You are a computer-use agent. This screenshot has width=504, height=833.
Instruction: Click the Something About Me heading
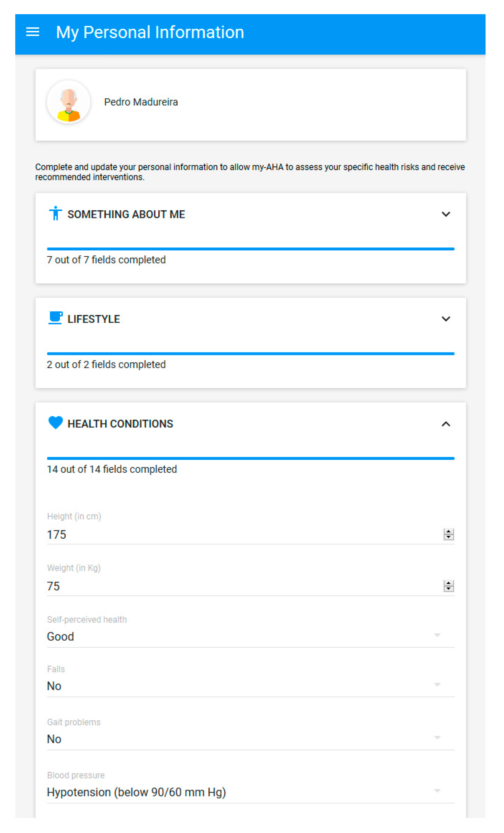(x=126, y=214)
